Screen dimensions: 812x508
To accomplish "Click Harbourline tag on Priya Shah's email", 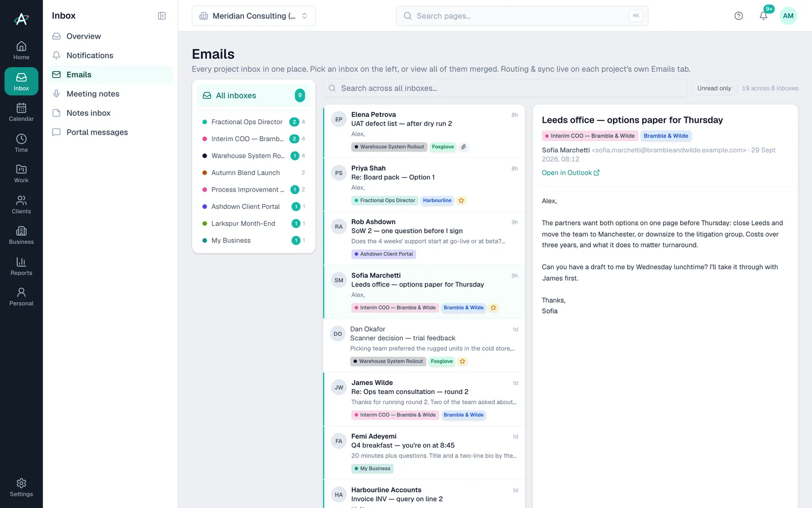I will 437,201.
